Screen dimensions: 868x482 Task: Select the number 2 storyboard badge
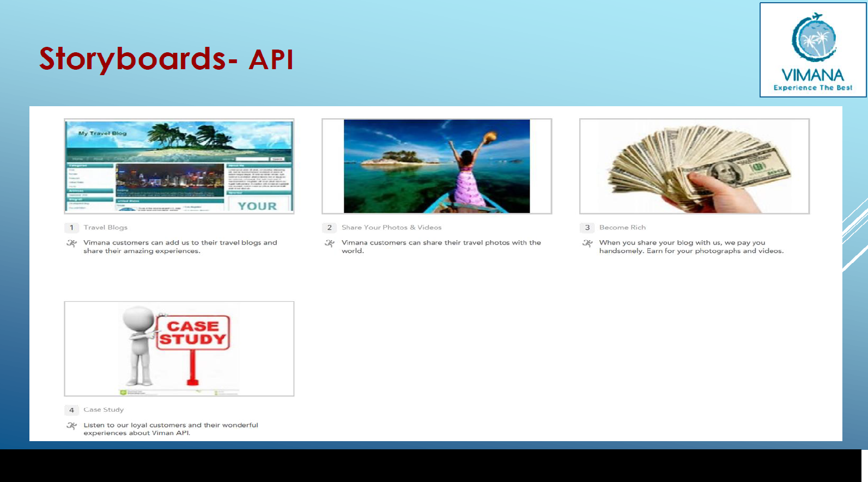tap(329, 228)
